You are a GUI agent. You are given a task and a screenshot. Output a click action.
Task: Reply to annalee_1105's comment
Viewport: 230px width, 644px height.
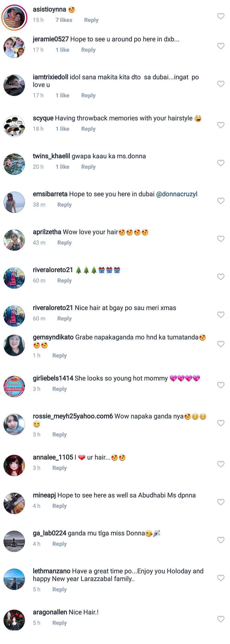(59, 468)
